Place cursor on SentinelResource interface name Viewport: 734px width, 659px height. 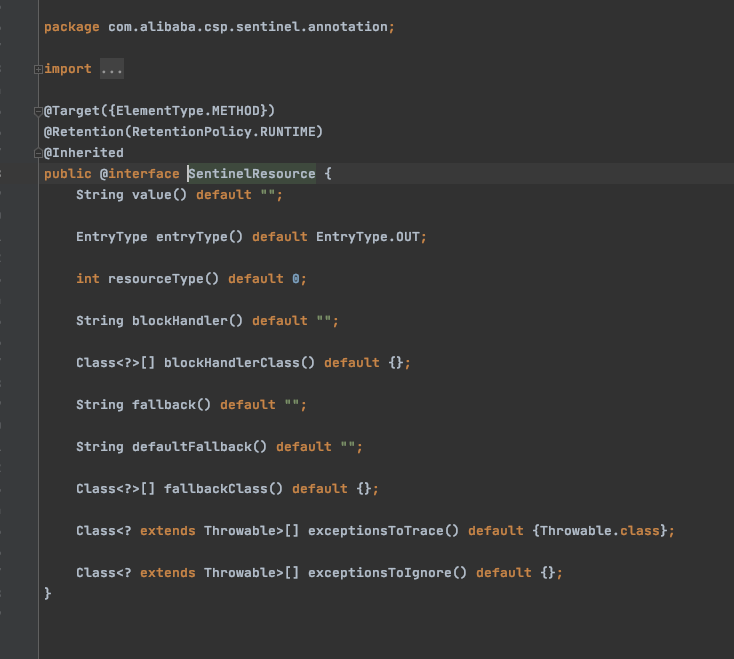[252, 174]
